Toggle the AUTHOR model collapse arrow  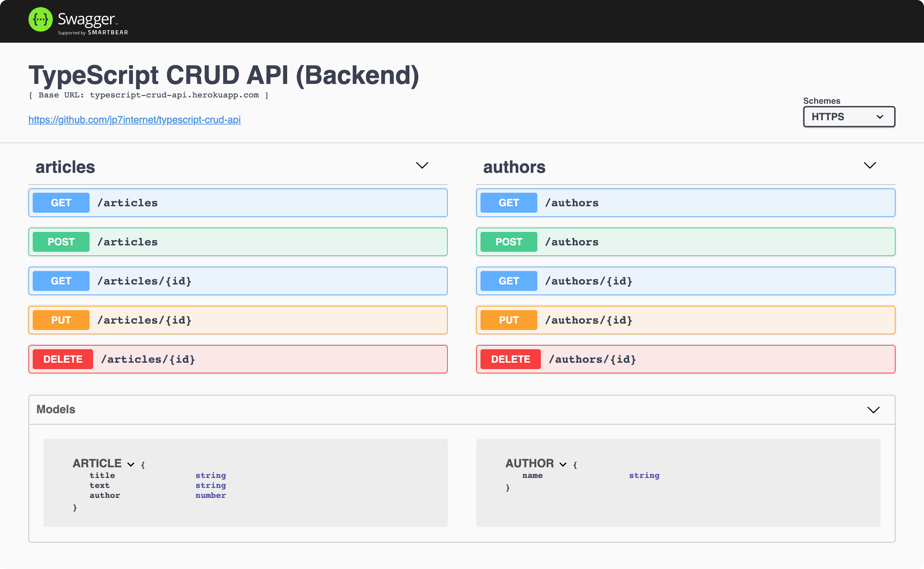pyautogui.click(x=563, y=464)
